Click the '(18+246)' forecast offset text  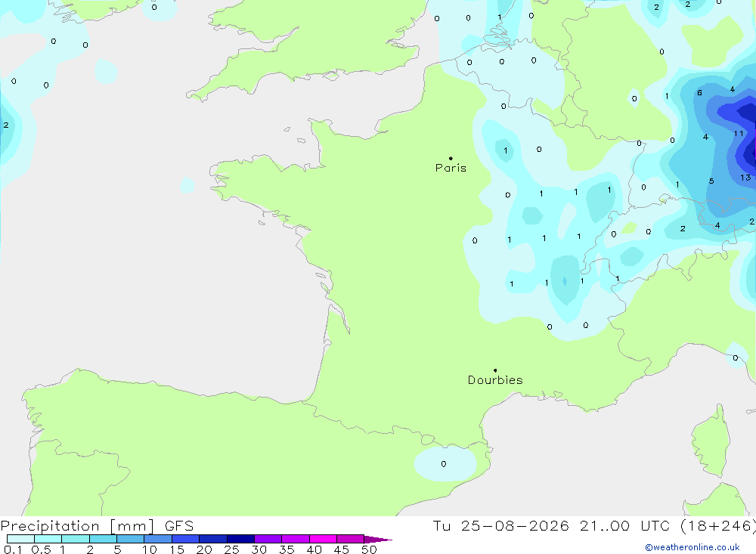click(718, 525)
